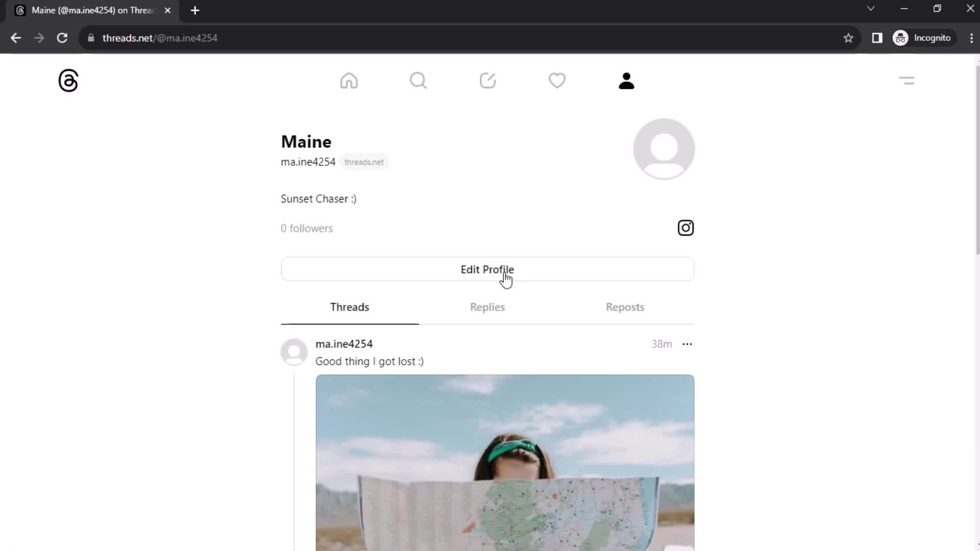Select the Threads tab
Image resolution: width=980 pixels, height=551 pixels.
(349, 307)
